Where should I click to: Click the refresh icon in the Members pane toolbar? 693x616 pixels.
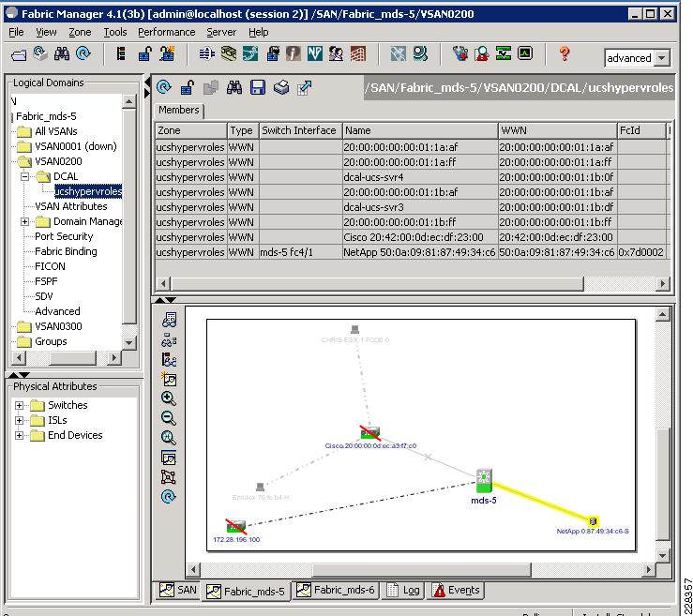[164, 87]
